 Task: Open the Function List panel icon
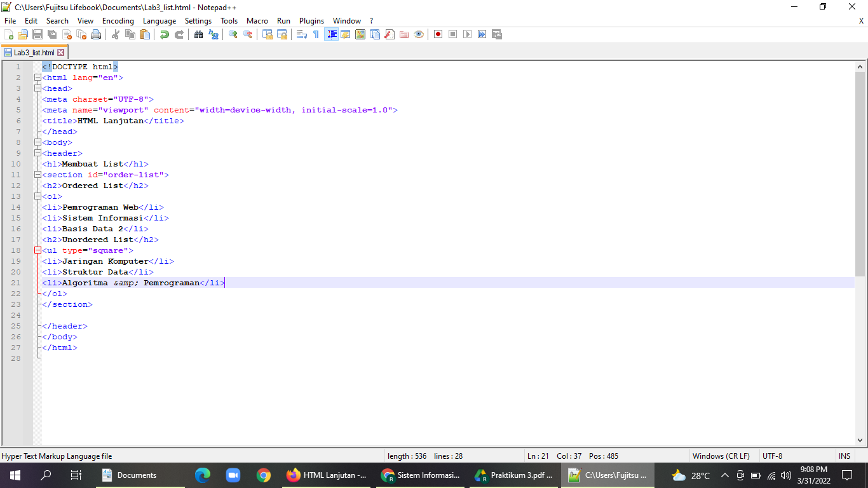click(390, 34)
